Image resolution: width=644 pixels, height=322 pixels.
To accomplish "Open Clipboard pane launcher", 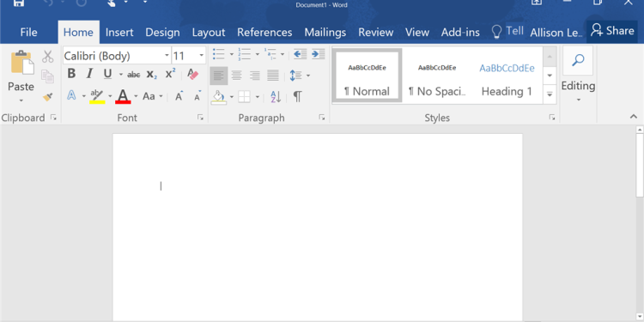I will (53, 118).
